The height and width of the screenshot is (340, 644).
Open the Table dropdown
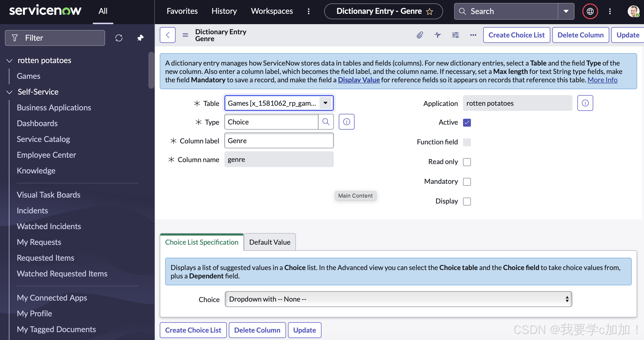pos(325,103)
